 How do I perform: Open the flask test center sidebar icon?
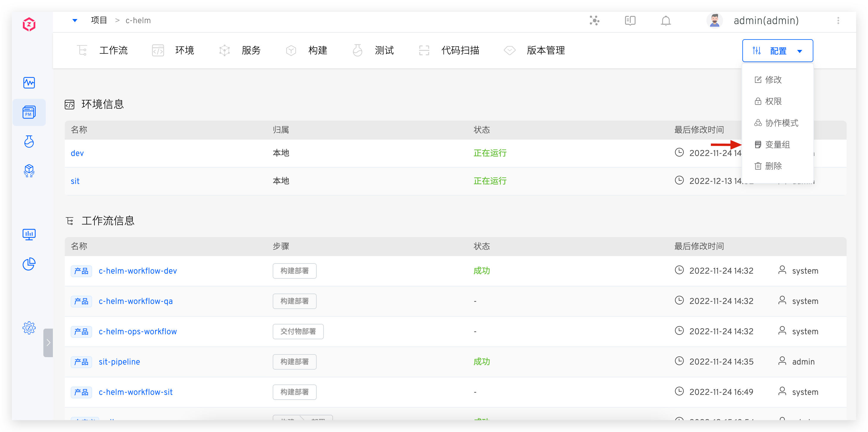tap(29, 141)
